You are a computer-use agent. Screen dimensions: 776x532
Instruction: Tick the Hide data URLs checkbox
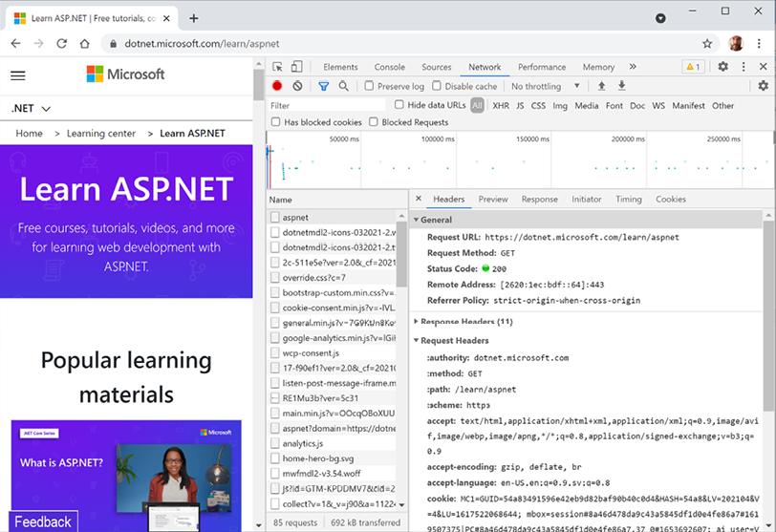coord(399,105)
